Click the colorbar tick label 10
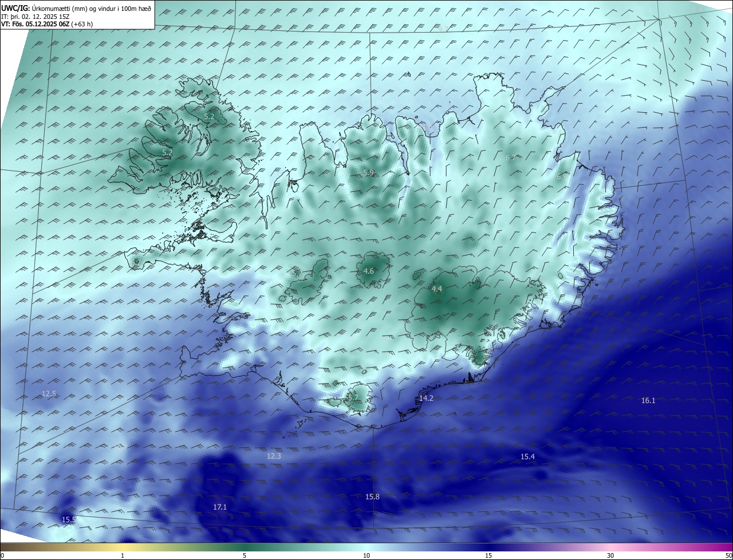 366,555
